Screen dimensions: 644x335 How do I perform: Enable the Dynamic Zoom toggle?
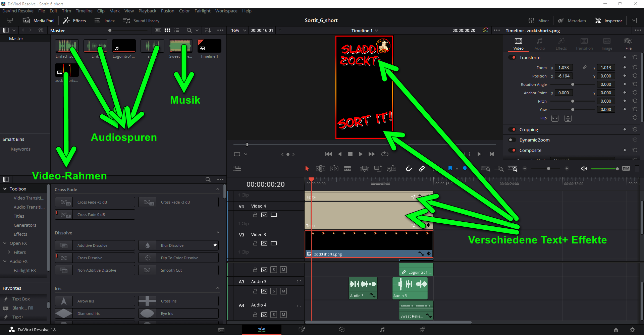(x=512, y=140)
